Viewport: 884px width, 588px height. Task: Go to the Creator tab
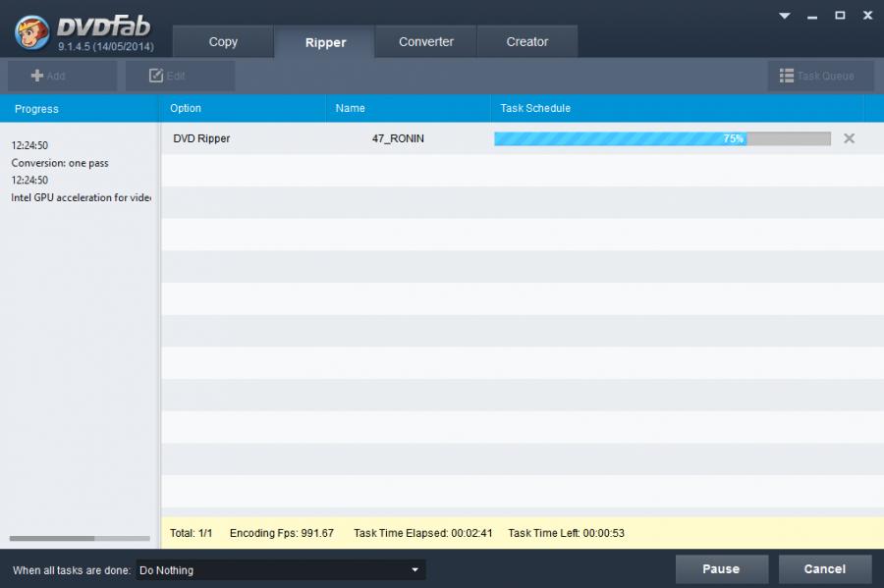tap(527, 41)
